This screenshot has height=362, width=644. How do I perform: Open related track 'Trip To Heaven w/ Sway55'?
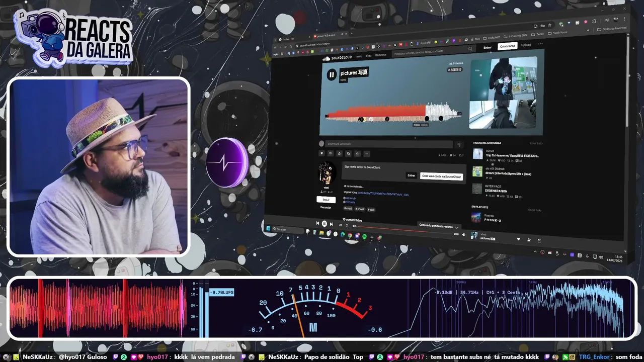[x=512, y=156]
